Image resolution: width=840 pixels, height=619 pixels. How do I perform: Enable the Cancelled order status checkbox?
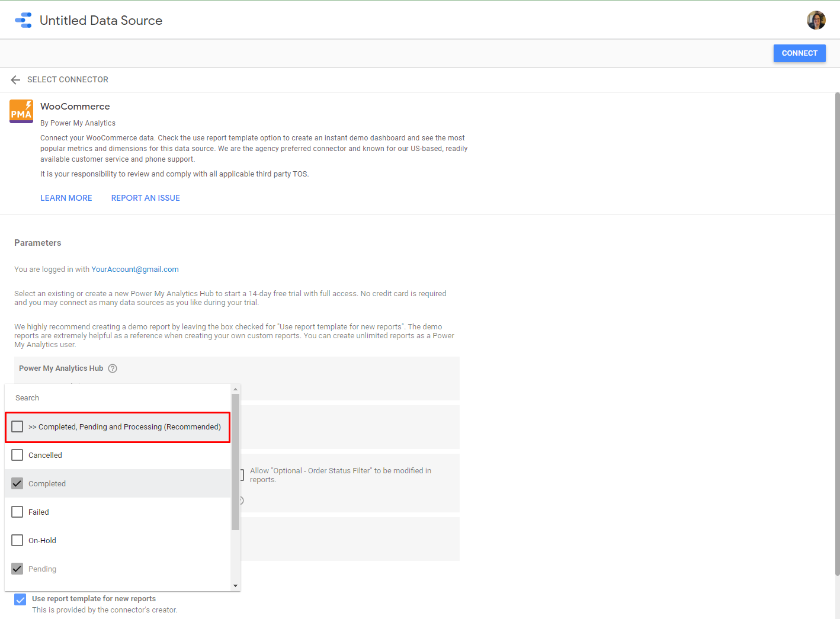pos(17,455)
